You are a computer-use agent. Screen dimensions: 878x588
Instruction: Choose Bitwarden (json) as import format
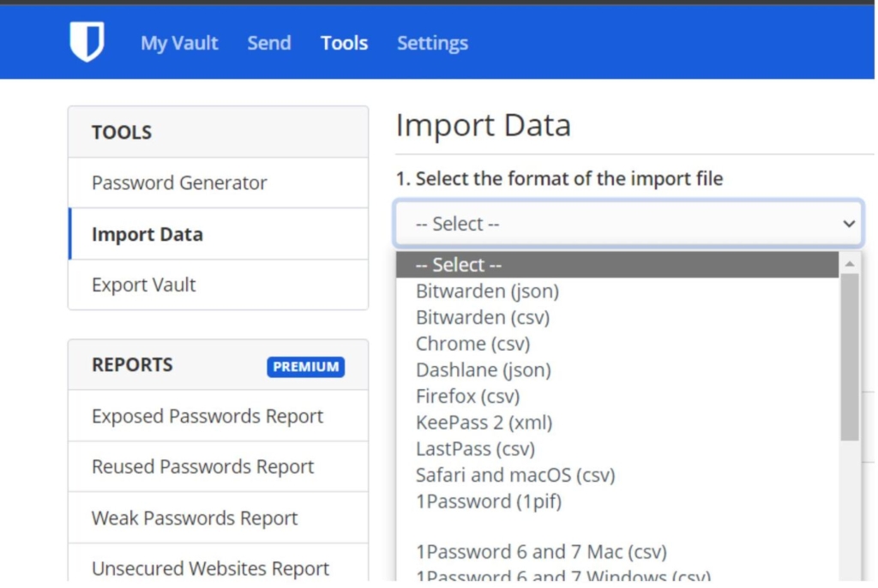(486, 291)
